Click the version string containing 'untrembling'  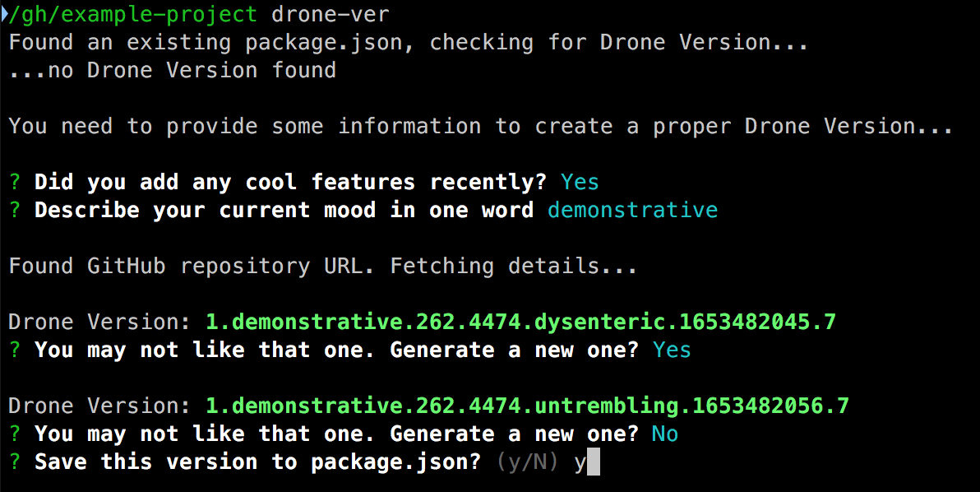coord(528,406)
